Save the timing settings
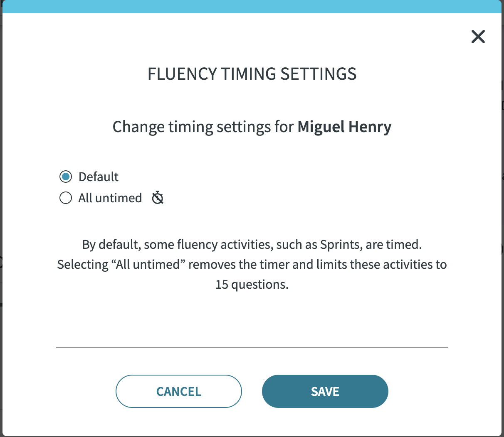 (x=325, y=391)
